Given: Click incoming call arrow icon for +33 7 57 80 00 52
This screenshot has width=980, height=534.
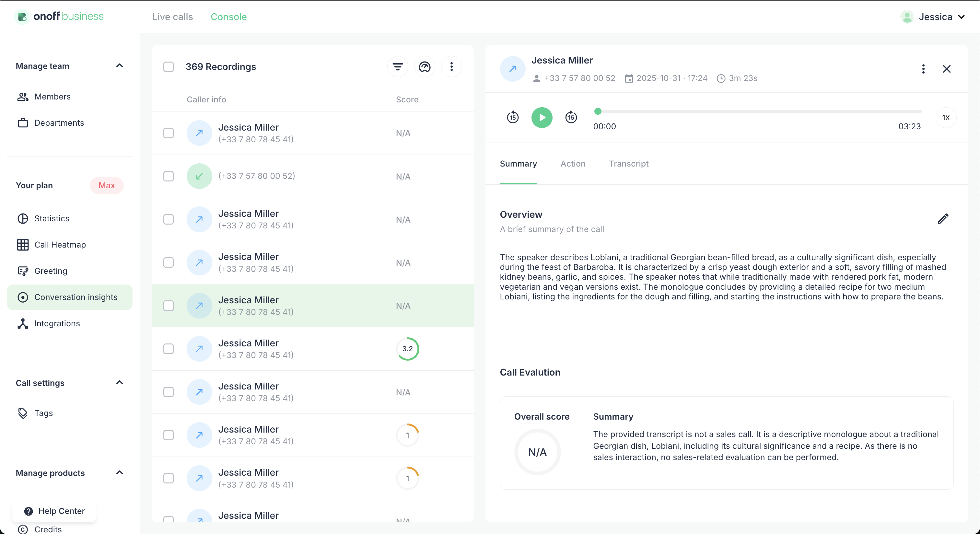Looking at the screenshot, I should [199, 176].
